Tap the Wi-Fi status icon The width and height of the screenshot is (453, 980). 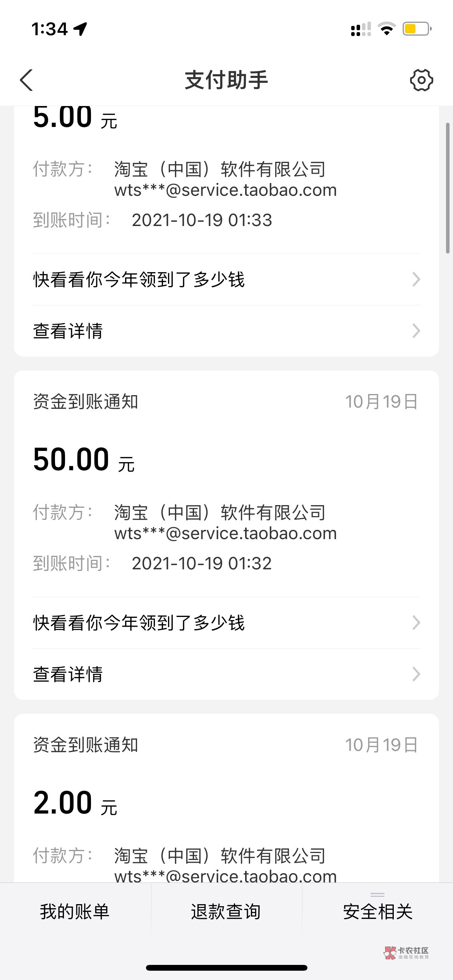pyautogui.click(x=386, y=29)
